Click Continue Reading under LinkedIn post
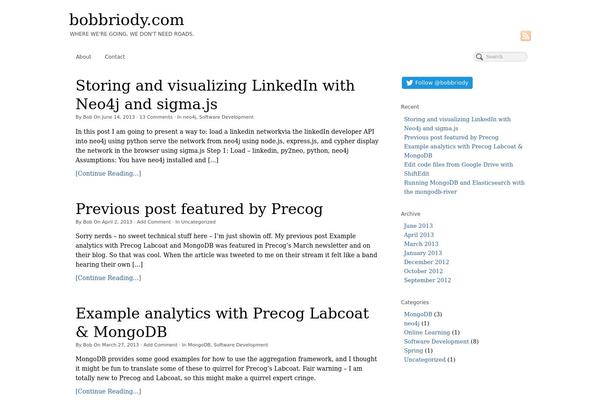This screenshot has height=400, width=600. (108, 174)
